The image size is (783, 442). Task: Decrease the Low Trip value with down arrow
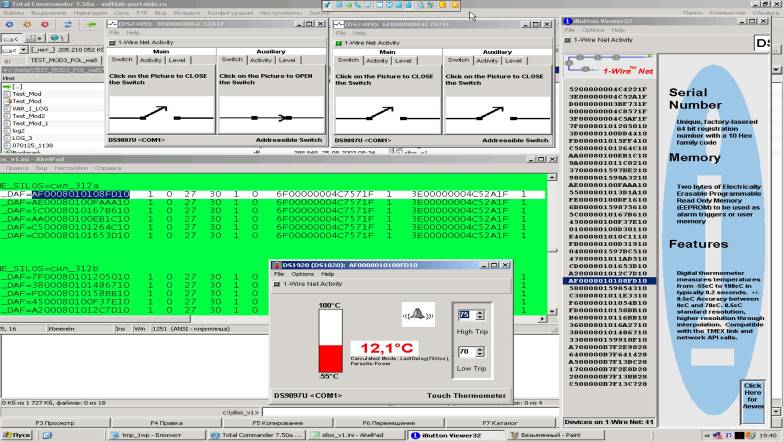click(x=480, y=355)
